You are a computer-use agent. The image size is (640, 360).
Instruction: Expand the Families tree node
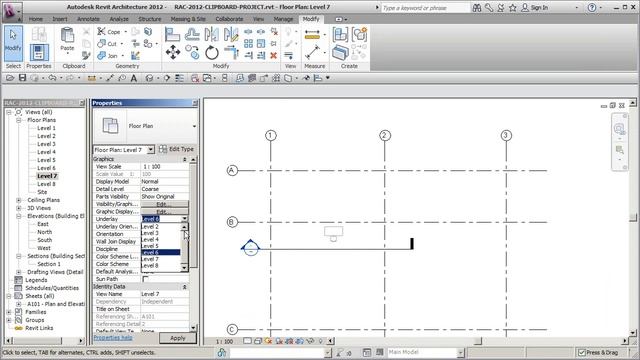point(9,312)
